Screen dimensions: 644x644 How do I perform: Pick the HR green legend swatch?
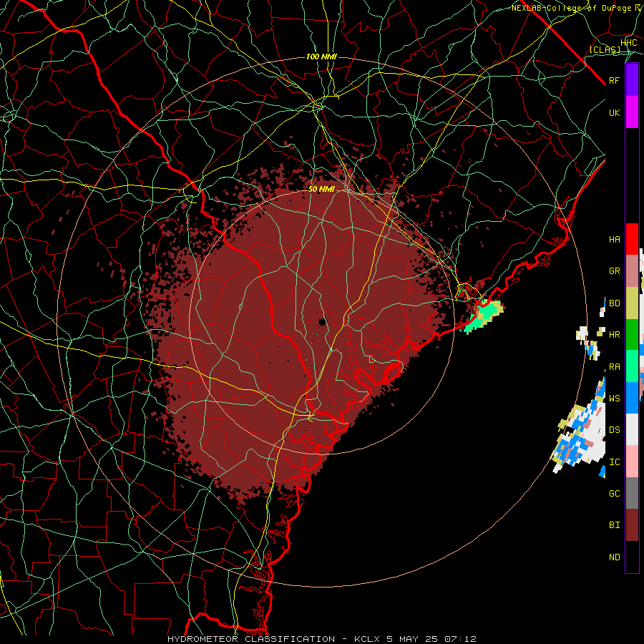point(632,335)
